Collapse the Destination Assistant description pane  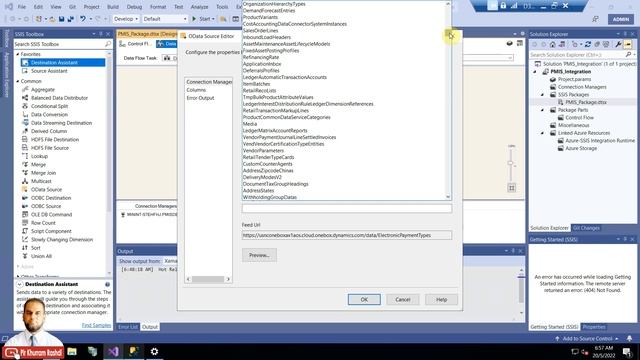(19, 284)
